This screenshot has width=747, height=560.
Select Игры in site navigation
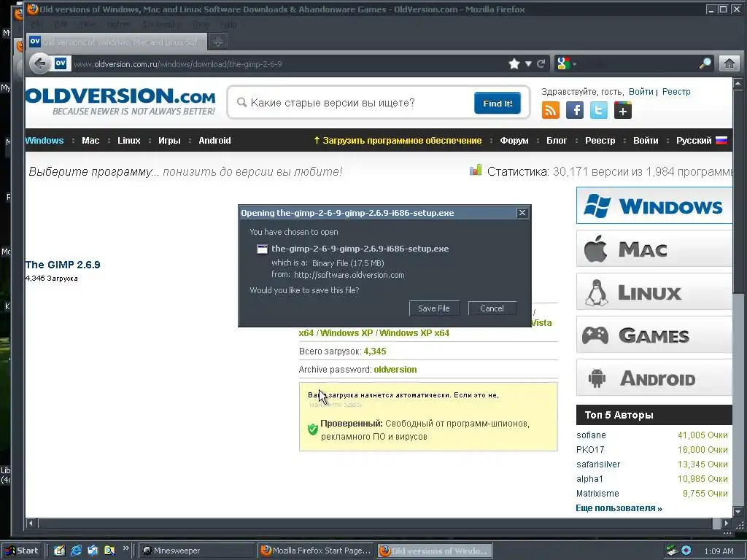[169, 141]
